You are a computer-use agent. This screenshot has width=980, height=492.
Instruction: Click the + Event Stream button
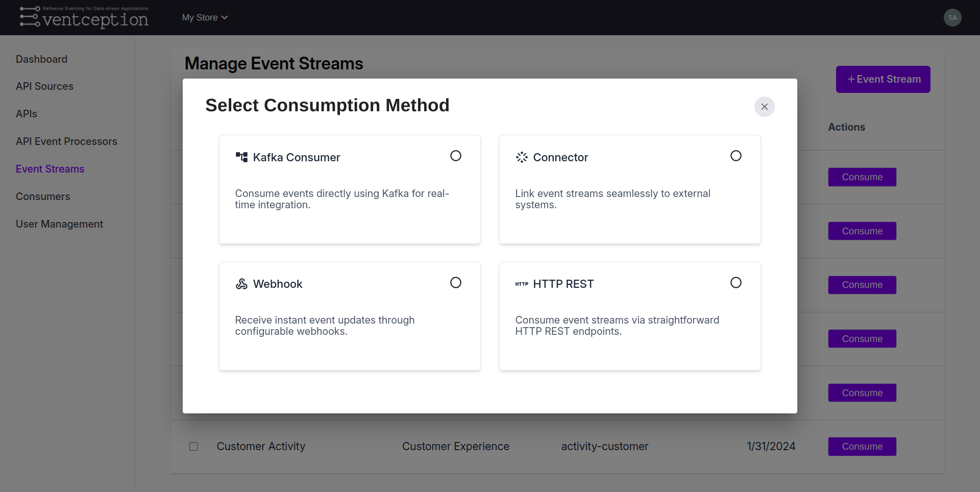tap(883, 79)
